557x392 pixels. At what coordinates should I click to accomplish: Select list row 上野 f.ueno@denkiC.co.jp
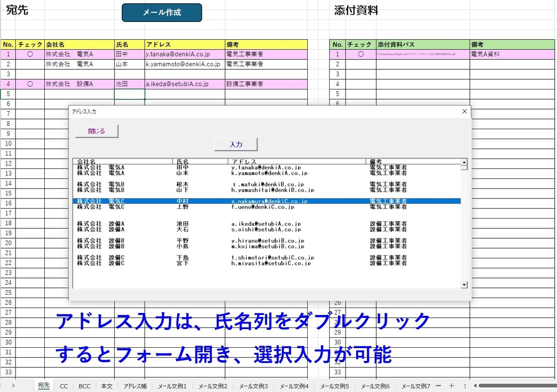tap(267, 207)
